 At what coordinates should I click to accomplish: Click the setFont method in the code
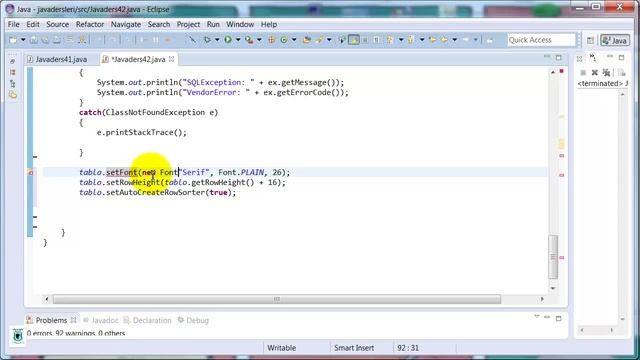[x=122, y=172]
